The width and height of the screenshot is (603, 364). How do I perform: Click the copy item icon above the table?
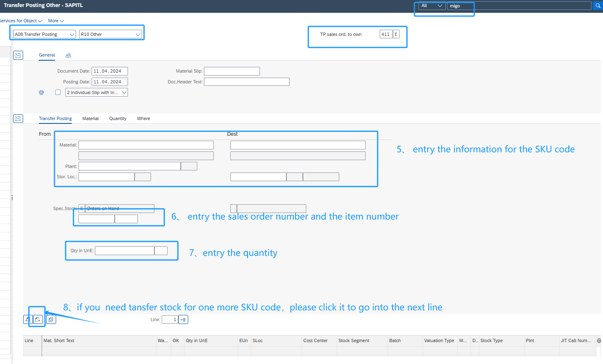point(51,319)
